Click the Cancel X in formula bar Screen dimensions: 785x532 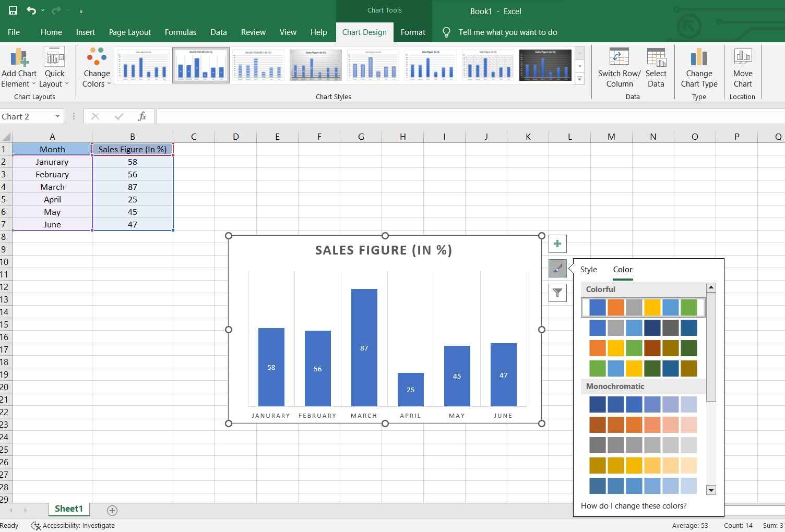tap(95, 116)
